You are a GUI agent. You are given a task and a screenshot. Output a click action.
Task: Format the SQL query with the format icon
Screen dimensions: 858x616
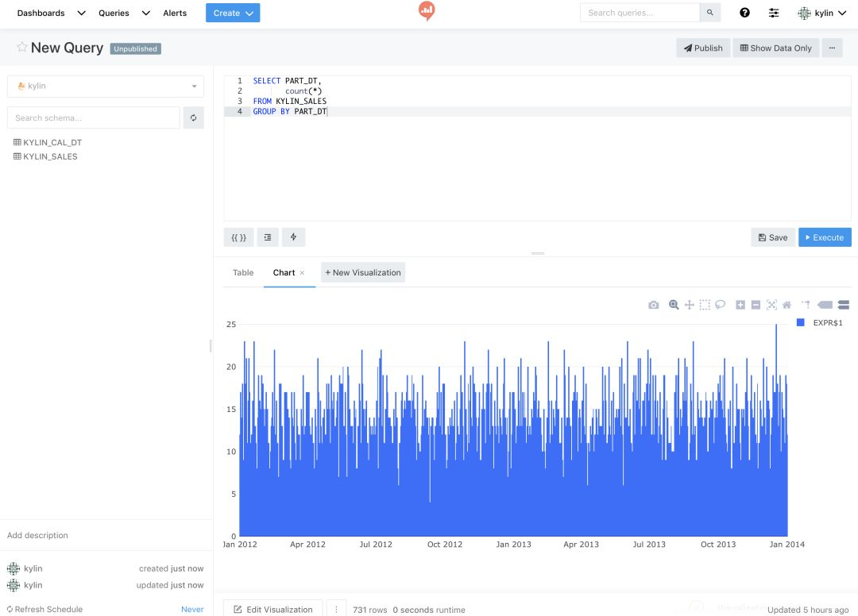click(x=267, y=237)
